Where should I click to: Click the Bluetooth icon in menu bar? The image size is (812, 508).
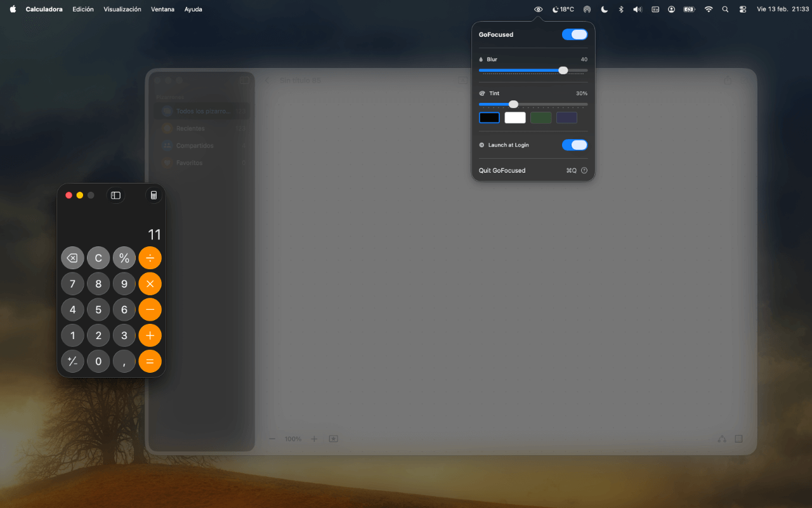[x=620, y=9]
